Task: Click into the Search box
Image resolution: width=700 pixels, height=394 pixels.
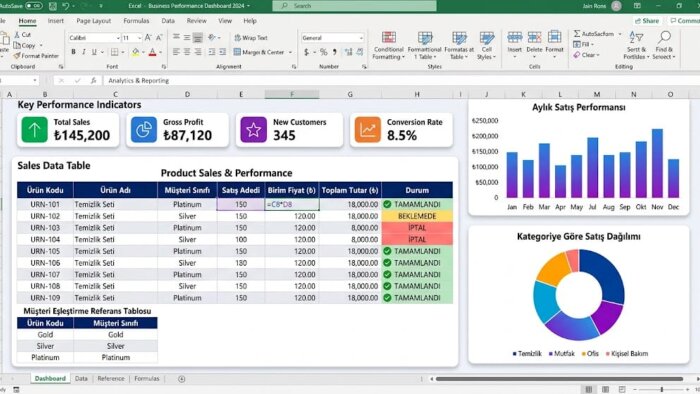Action: (354, 6)
